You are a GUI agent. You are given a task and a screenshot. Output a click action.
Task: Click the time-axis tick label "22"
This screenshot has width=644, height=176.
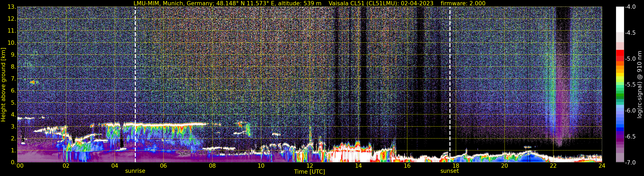[553, 166]
